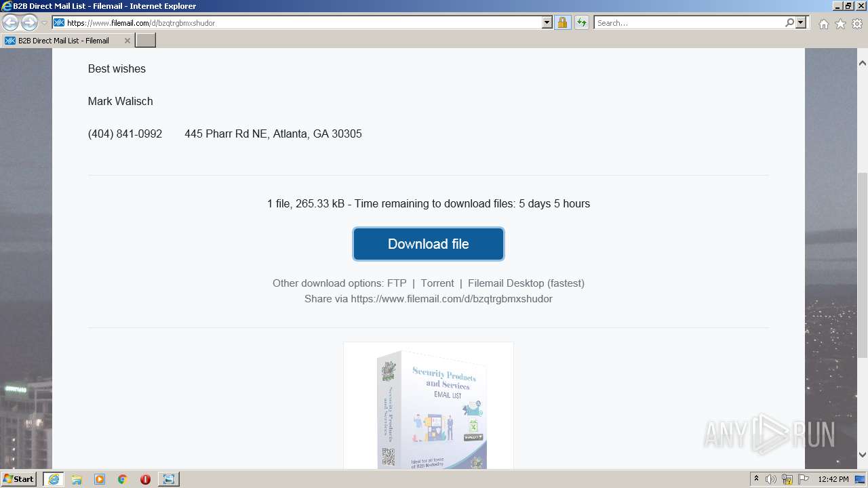Click the name Mark Walisch
The height and width of the screenshot is (488, 868).
click(120, 101)
